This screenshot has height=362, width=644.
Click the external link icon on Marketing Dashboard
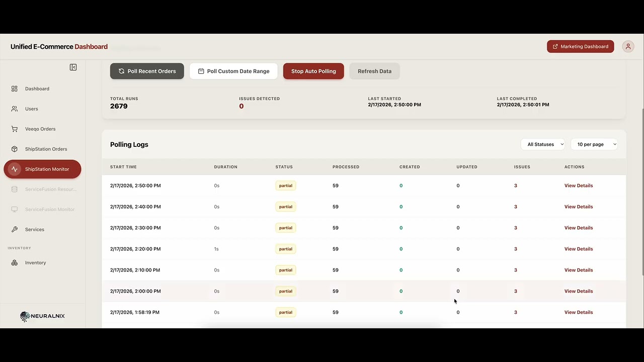[x=555, y=47]
